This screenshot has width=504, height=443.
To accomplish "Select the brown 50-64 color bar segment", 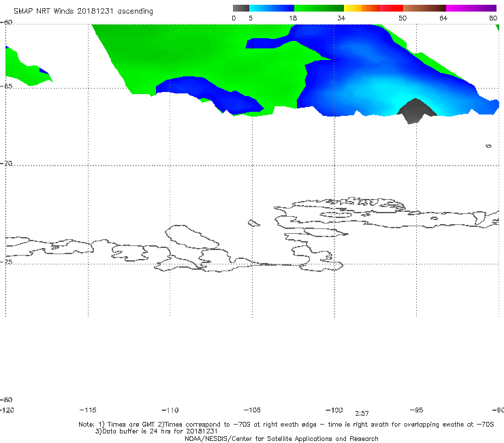I will pyautogui.click(x=424, y=8).
